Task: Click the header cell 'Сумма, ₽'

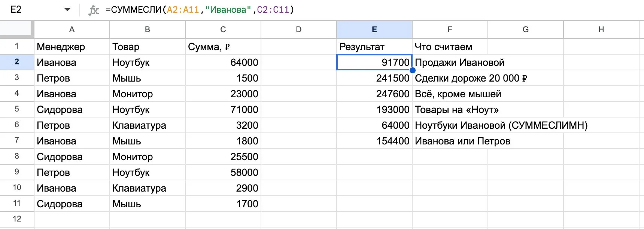Action: click(223, 47)
